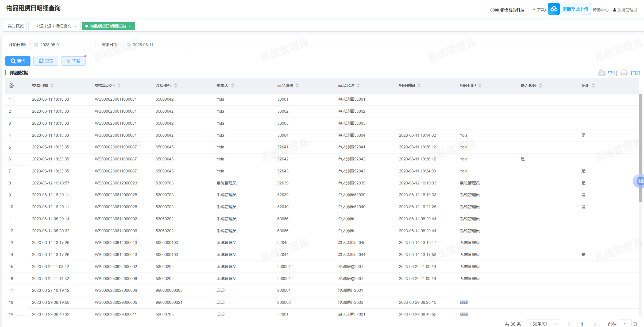Click the table column settings gear icon
The width and height of the screenshot is (644, 327).
click(11, 86)
